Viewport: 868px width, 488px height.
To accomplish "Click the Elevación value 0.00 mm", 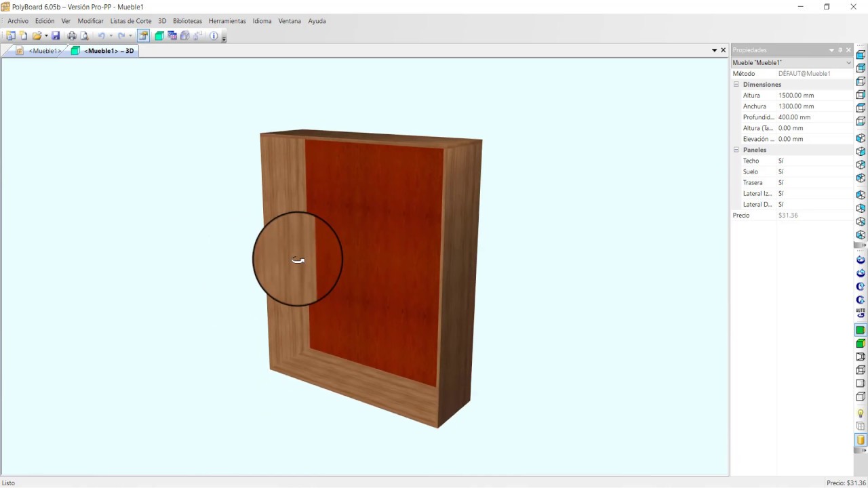I will click(x=791, y=139).
